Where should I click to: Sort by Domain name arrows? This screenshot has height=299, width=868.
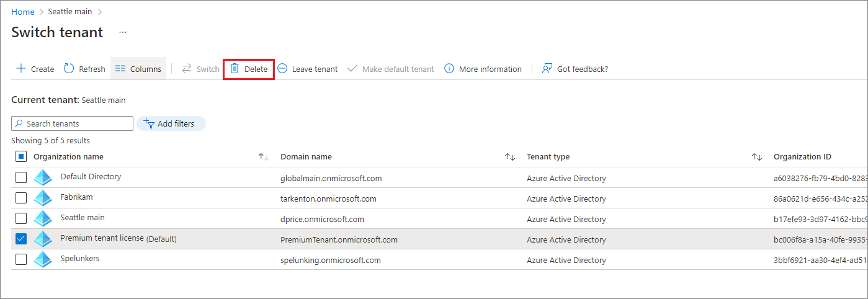510,157
